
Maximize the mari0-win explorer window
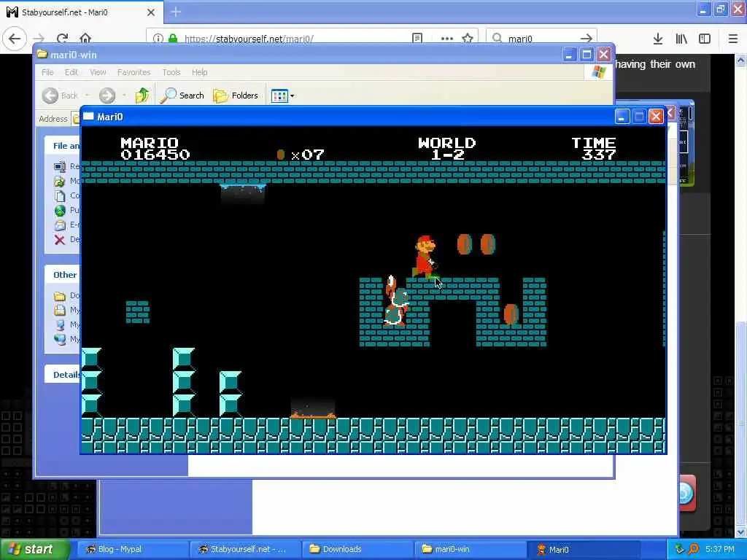click(x=587, y=55)
